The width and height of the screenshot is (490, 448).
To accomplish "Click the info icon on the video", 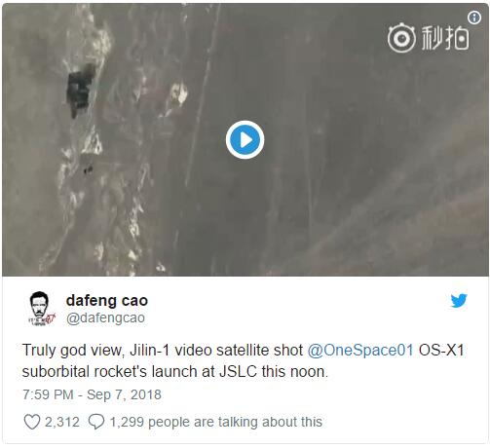I will 474,18.
